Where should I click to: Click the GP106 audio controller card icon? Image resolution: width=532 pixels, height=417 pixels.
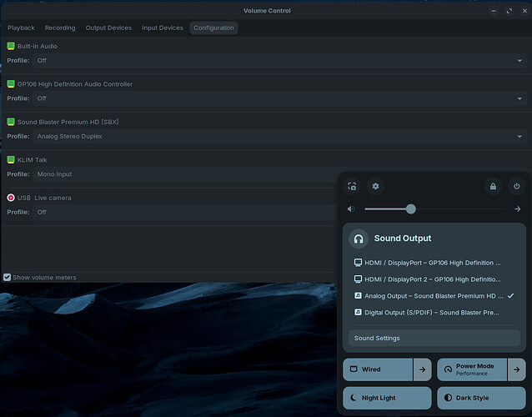pos(11,83)
